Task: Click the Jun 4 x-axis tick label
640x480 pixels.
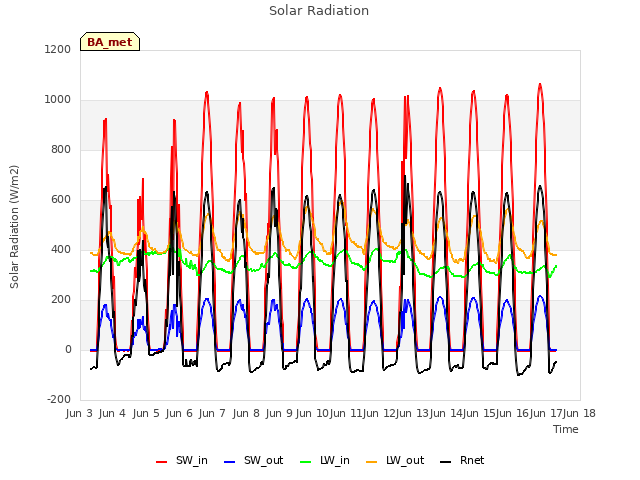Action: (x=112, y=413)
